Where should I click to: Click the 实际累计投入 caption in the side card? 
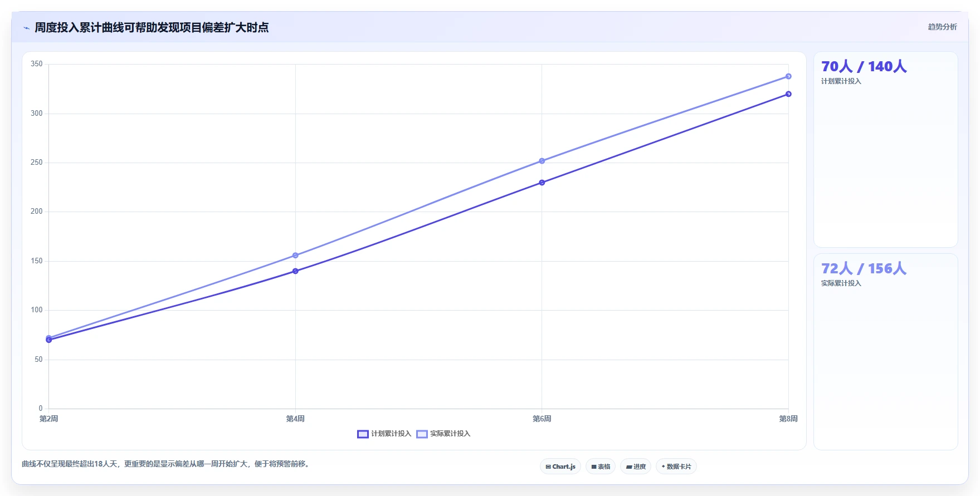pyautogui.click(x=841, y=283)
